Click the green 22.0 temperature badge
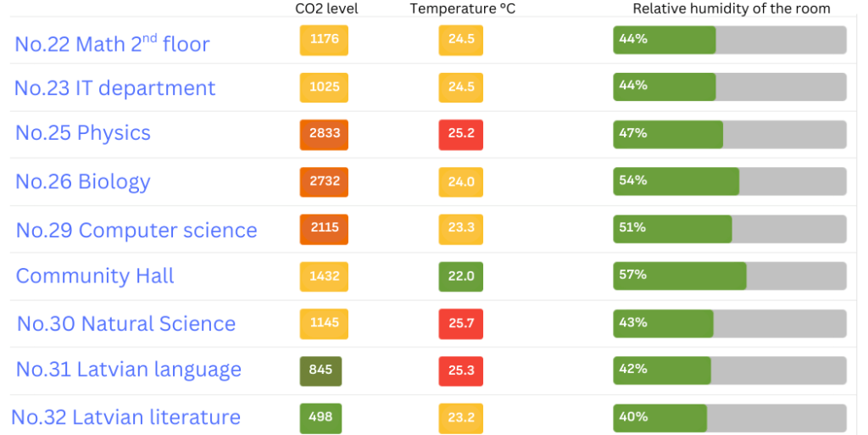Image resolution: width=868 pixels, height=435 pixels. (460, 276)
